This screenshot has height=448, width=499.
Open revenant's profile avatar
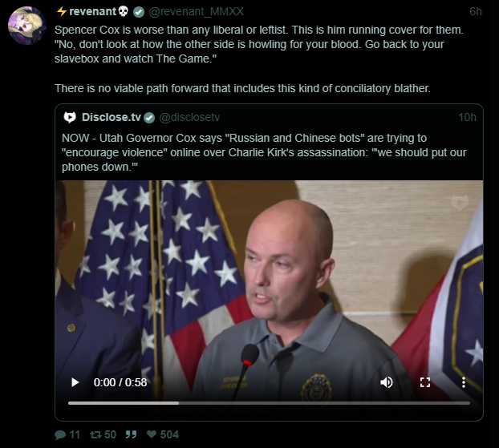27,26
